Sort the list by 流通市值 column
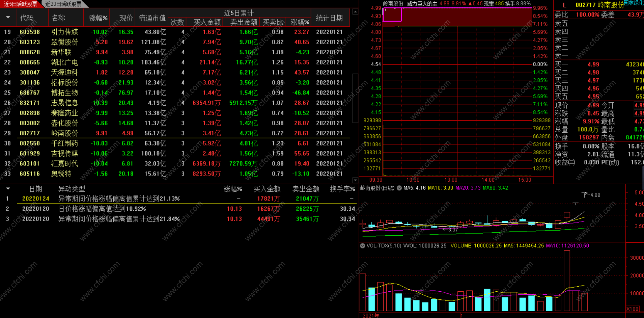The width and height of the screenshot is (644, 318). 152,18
